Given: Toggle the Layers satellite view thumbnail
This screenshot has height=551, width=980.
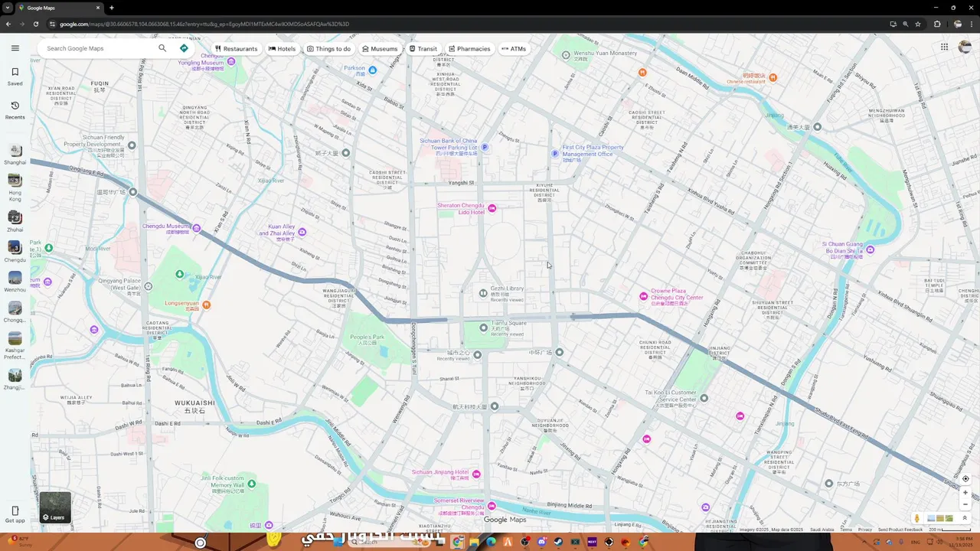Looking at the screenshot, I should (x=55, y=507).
